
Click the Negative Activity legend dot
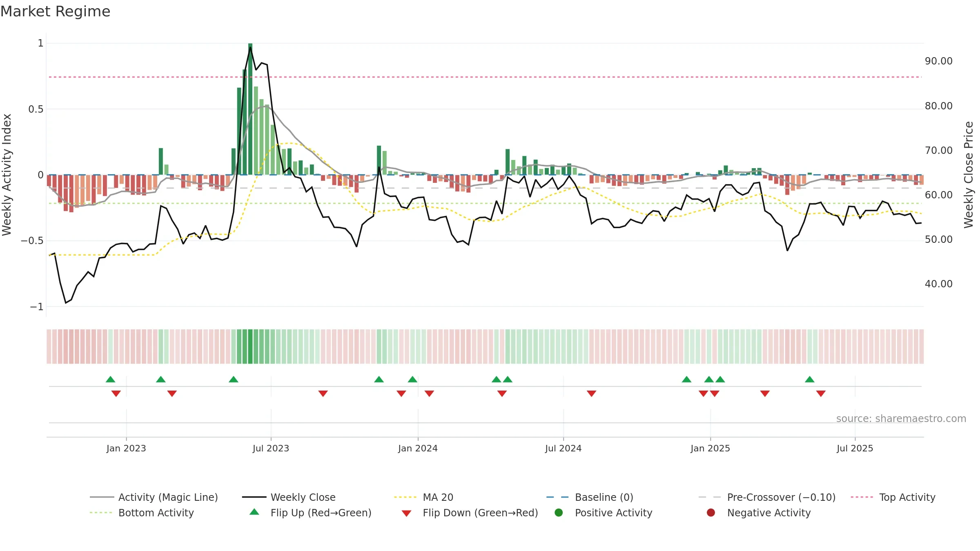pos(711,513)
